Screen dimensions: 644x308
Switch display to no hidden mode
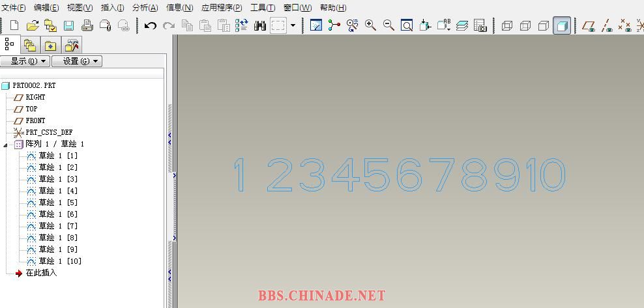click(544, 26)
